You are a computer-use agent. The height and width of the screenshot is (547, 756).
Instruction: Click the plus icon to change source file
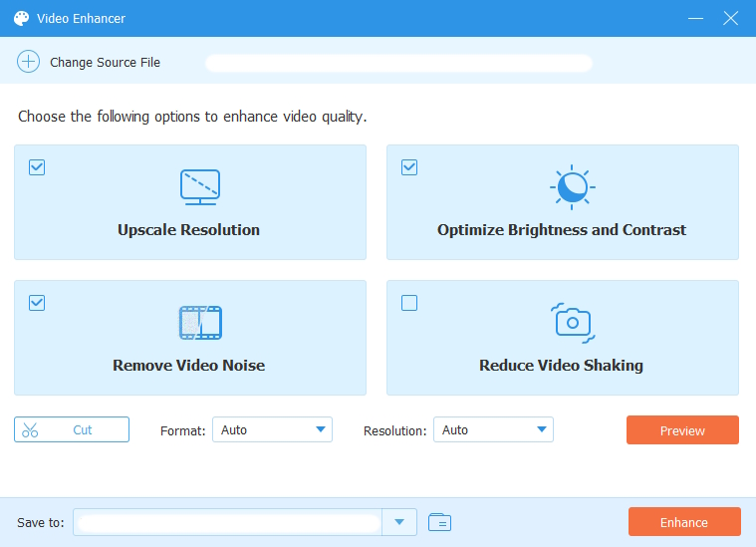click(29, 62)
